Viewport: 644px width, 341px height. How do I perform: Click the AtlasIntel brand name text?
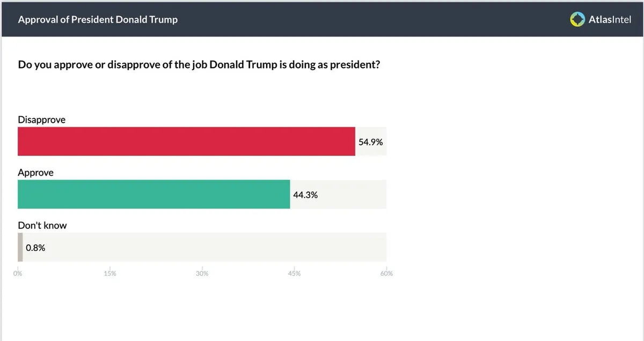point(610,20)
